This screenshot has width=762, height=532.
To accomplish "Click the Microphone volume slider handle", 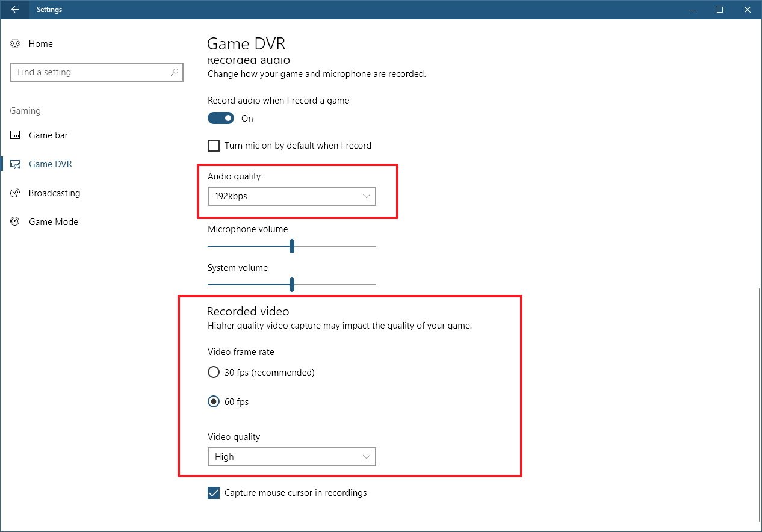I will pyautogui.click(x=292, y=246).
